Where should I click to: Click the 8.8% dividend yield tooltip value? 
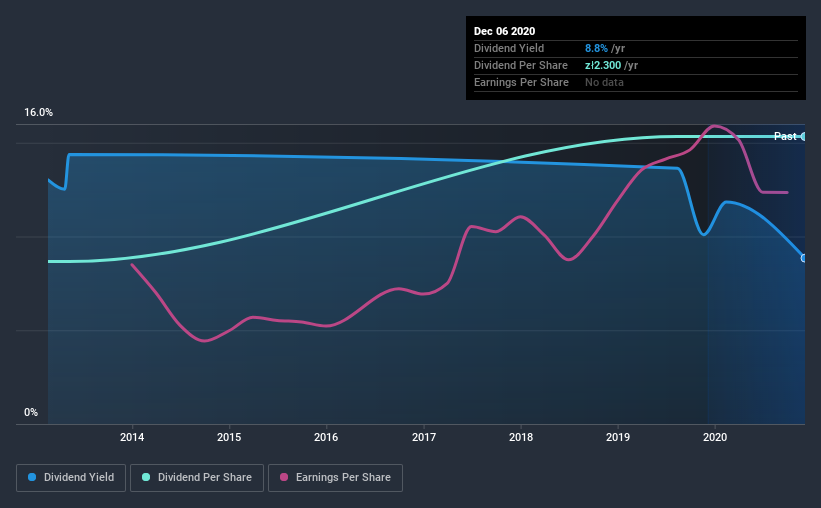click(598, 48)
